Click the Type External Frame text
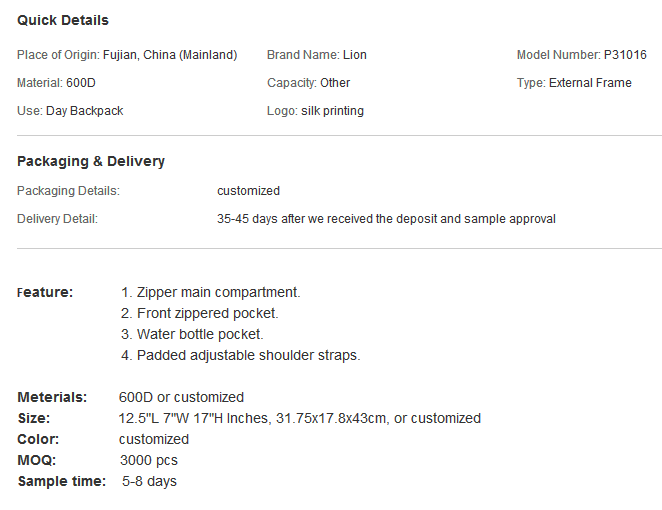Viewport: 662px width, 510px height. [574, 83]
